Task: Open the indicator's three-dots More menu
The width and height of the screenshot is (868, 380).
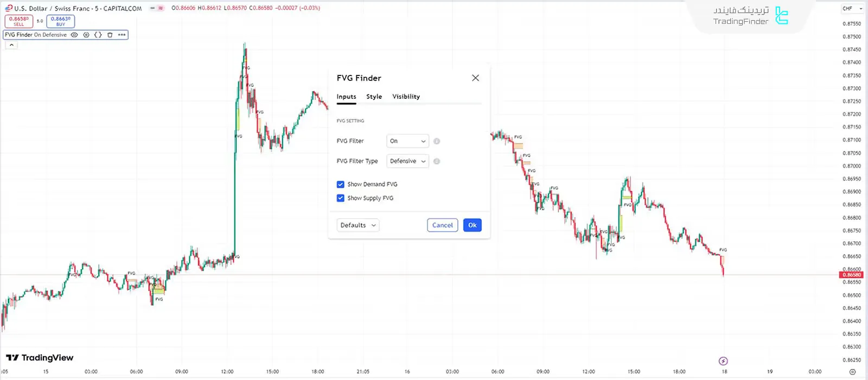Action: tap(122, 35)
